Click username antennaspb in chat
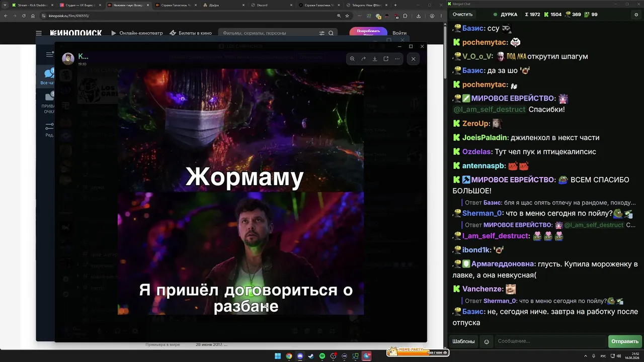 [x=484, y=165]
